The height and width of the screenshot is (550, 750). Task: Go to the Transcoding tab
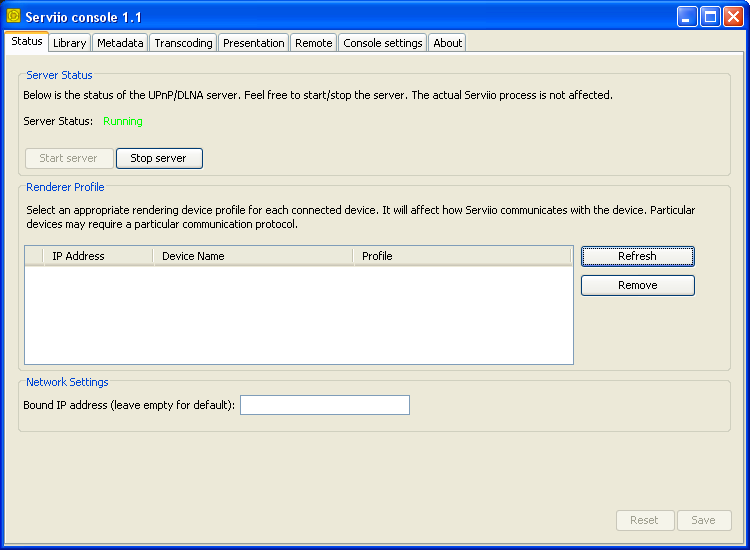click(183, 43)
